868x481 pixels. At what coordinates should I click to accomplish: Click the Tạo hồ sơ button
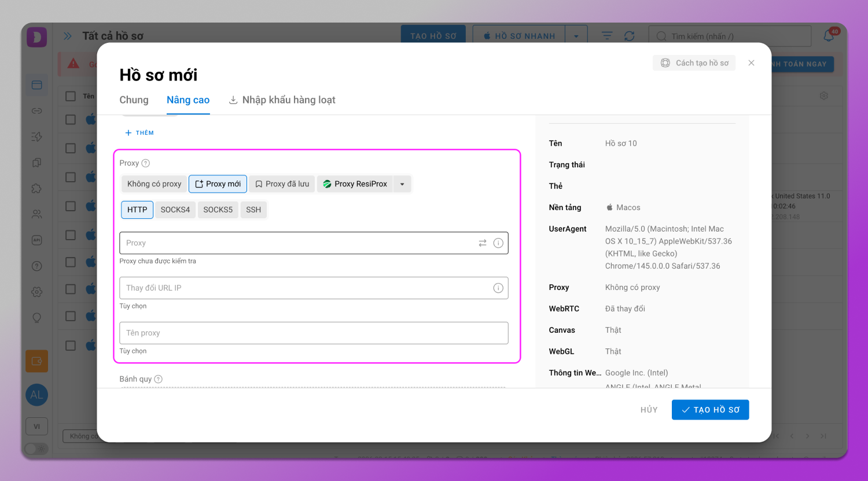[x=710, y=410]
